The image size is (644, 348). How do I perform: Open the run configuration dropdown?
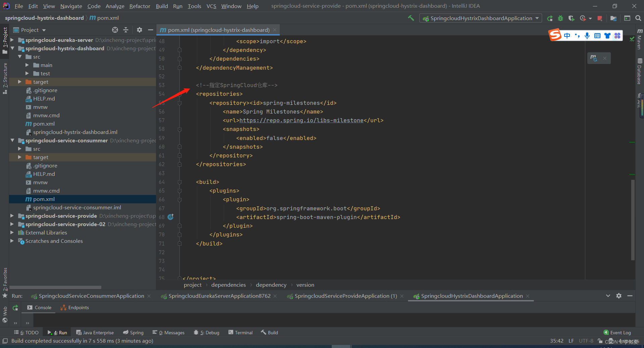(x=480, y=18)
